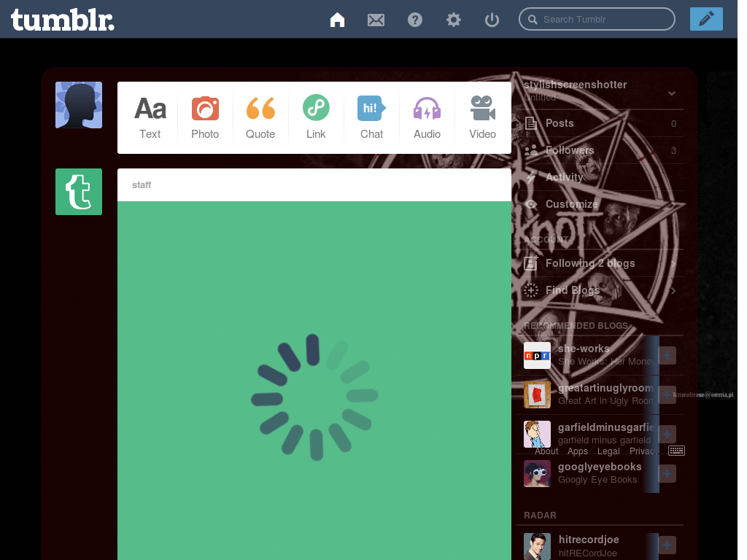Screen dimensions: 747x560
Task: Follow googlyeyebooks with the plus button
Action: tap(667, 474)
